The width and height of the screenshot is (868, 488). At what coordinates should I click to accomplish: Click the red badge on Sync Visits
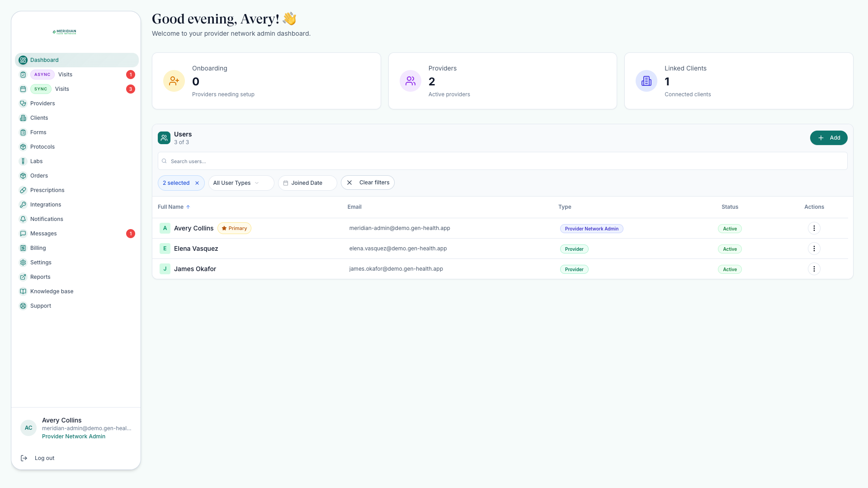[x=131, y=89]
